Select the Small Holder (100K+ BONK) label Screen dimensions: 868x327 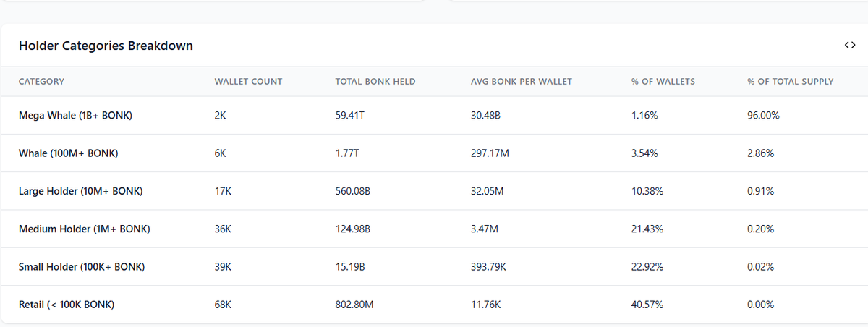coord(82,267)
